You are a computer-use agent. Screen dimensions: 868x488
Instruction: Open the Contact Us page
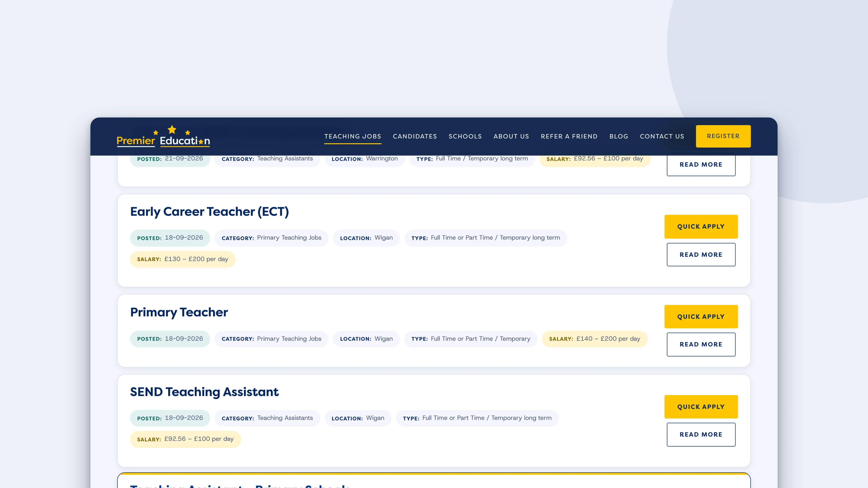pos(662,136)
